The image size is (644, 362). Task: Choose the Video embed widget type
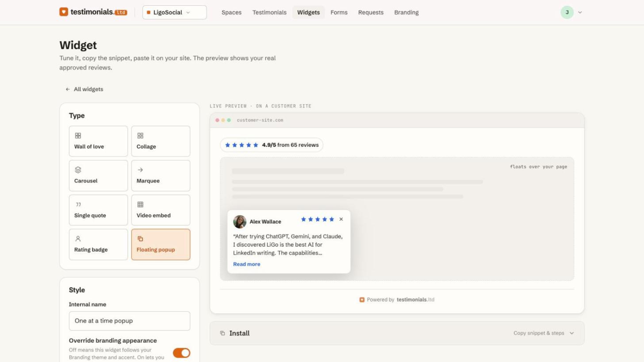pyautogui.click(x=160, y=210)
